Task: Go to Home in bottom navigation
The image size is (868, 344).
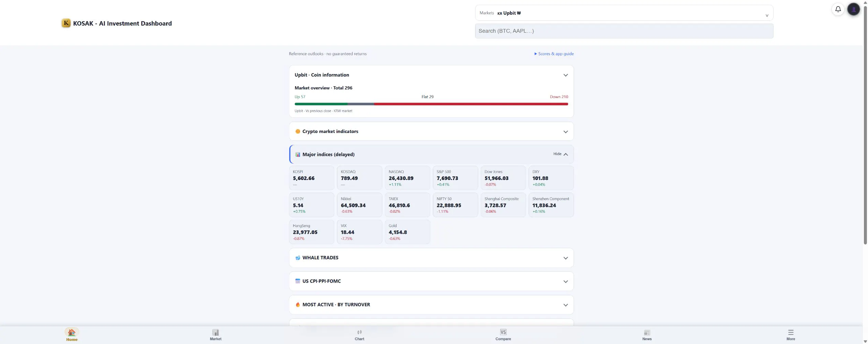Action: click(x=72, y=334)
